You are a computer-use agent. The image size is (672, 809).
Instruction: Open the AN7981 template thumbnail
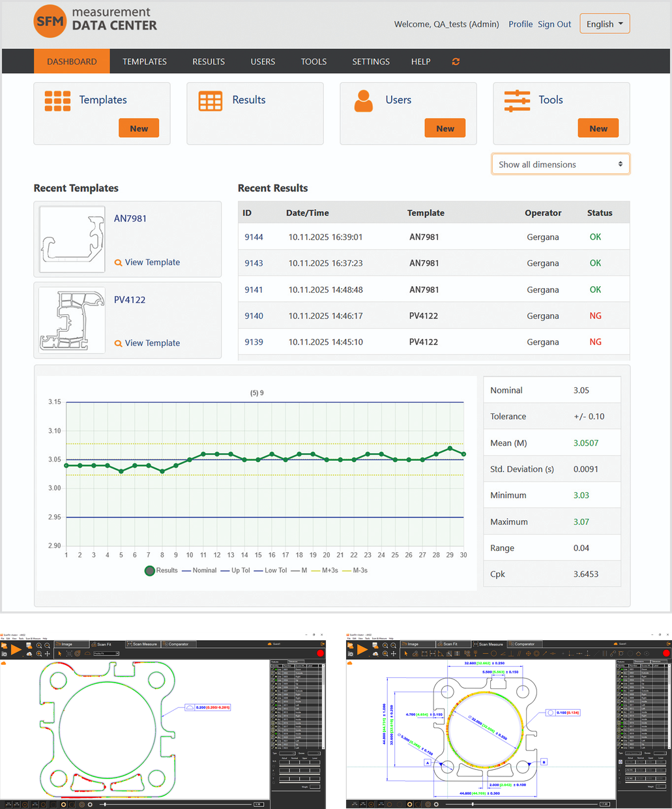point(72,239)
